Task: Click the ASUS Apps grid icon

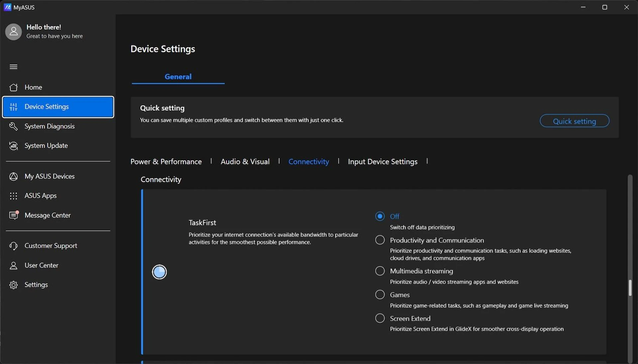Action: pos(13,196)
